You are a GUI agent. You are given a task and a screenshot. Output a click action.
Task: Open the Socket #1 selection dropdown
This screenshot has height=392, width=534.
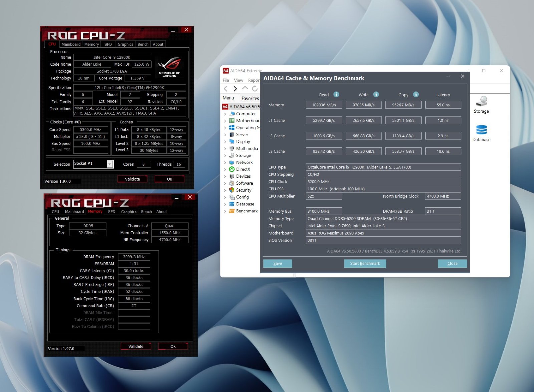point(110,164)
